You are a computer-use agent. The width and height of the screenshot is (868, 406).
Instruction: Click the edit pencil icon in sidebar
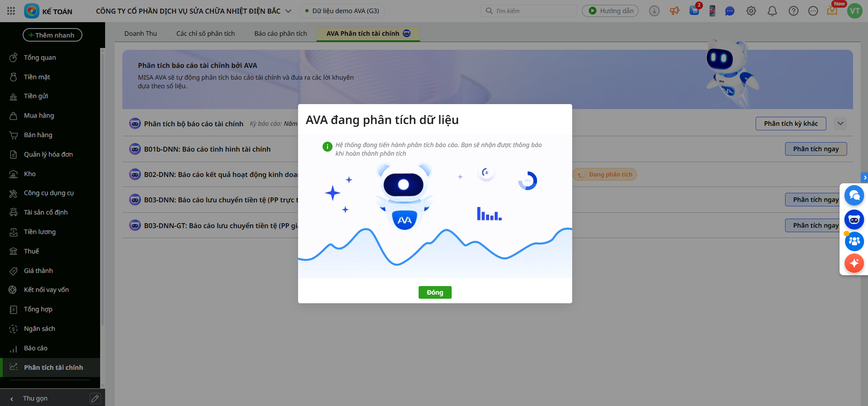tap(95, 398)
